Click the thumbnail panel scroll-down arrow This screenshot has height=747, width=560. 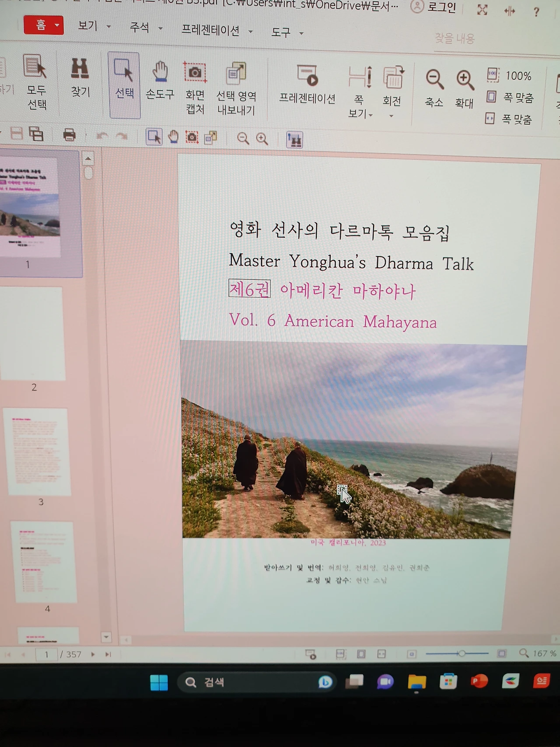click(x=106, y=637)
